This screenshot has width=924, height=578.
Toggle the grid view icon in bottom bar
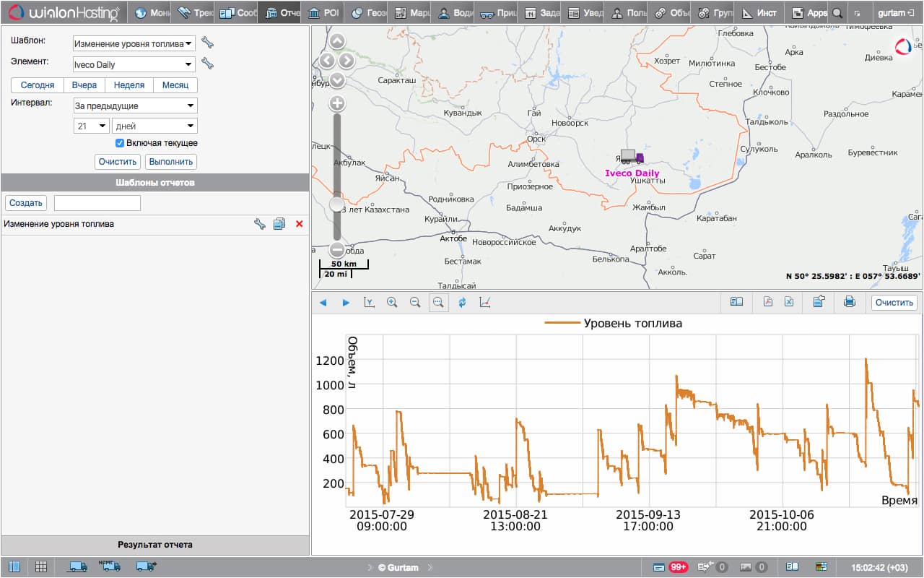(41, 567)
